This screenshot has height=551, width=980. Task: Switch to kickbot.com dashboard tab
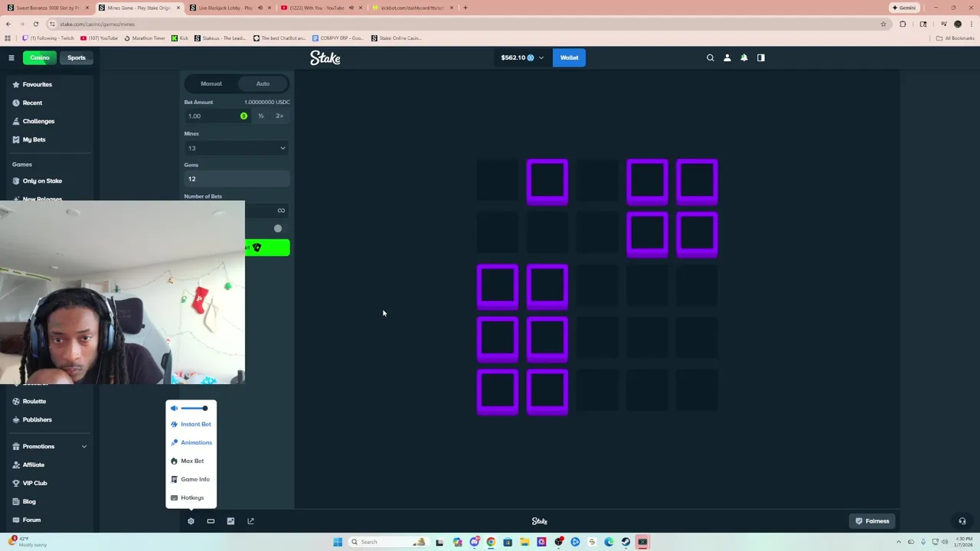tap(412, 8)
